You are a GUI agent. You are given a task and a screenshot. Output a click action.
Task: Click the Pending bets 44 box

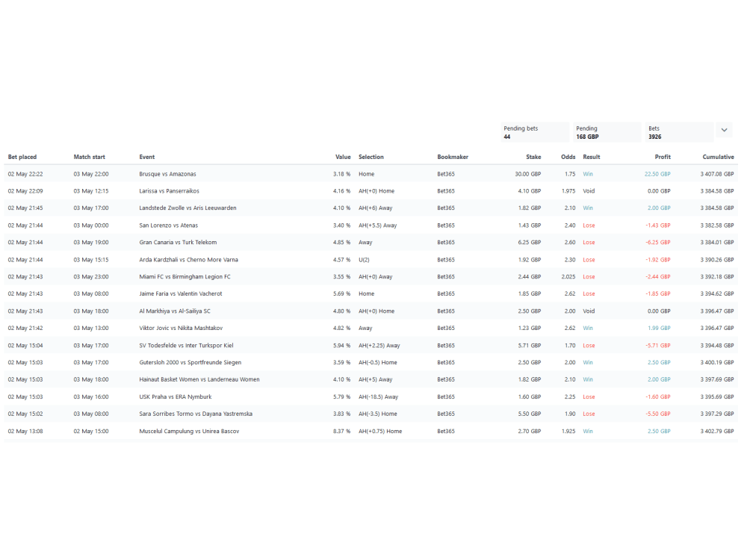point(535,132)
